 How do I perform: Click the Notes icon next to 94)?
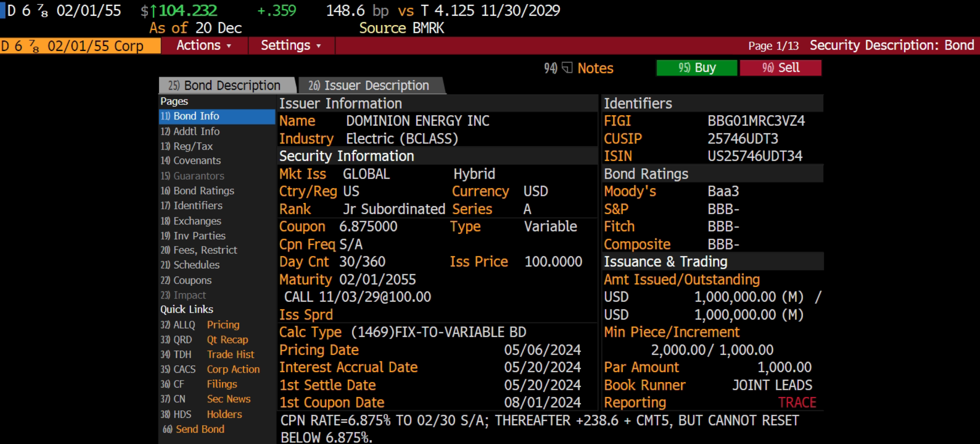coord(567,68)
